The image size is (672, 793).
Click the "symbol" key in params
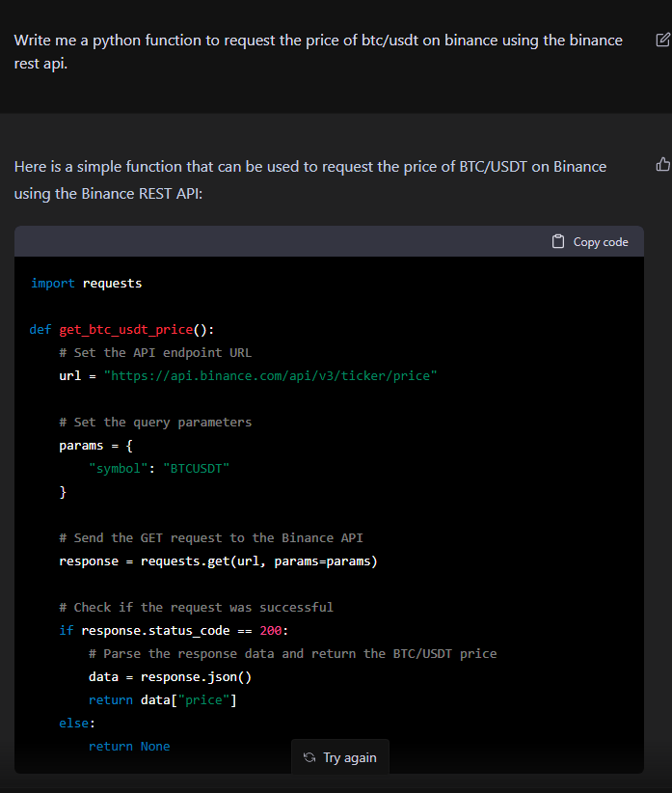[119, 468]
